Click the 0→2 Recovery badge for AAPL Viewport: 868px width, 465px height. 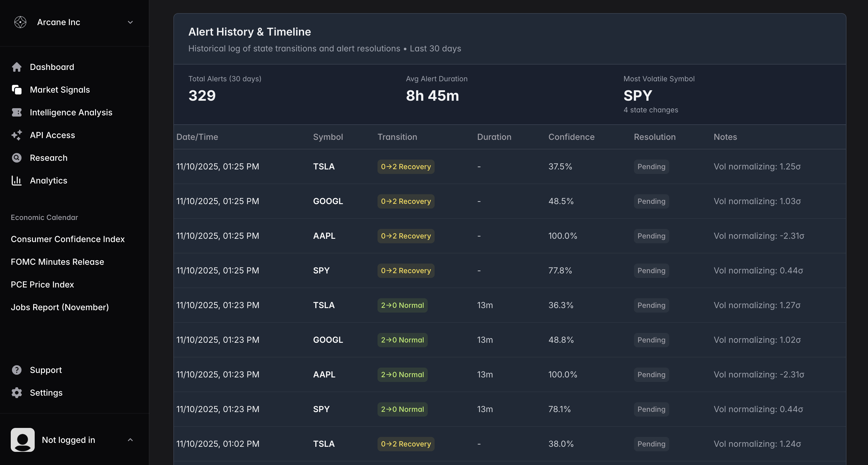click(406, 236)
